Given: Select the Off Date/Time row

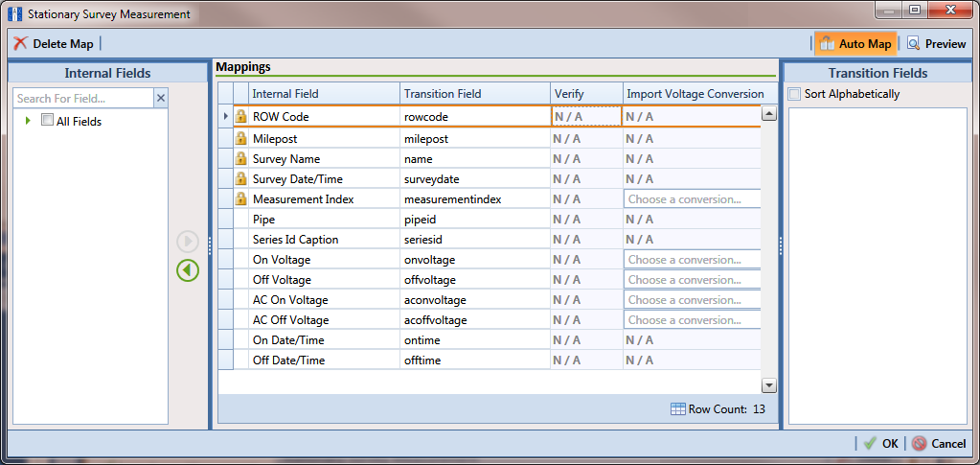Looking at the screenshot, I should [x=490, y=360].
